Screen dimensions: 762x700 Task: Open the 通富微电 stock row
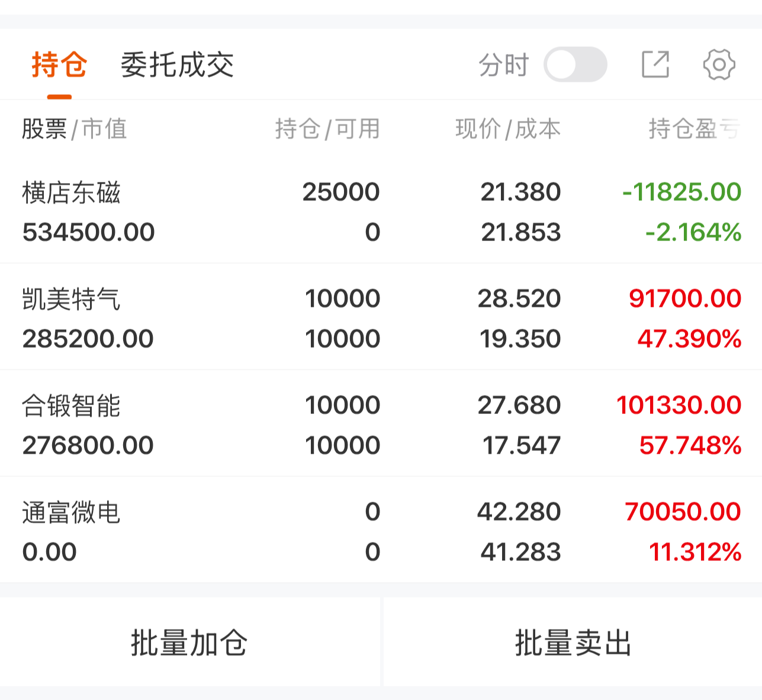72,513
